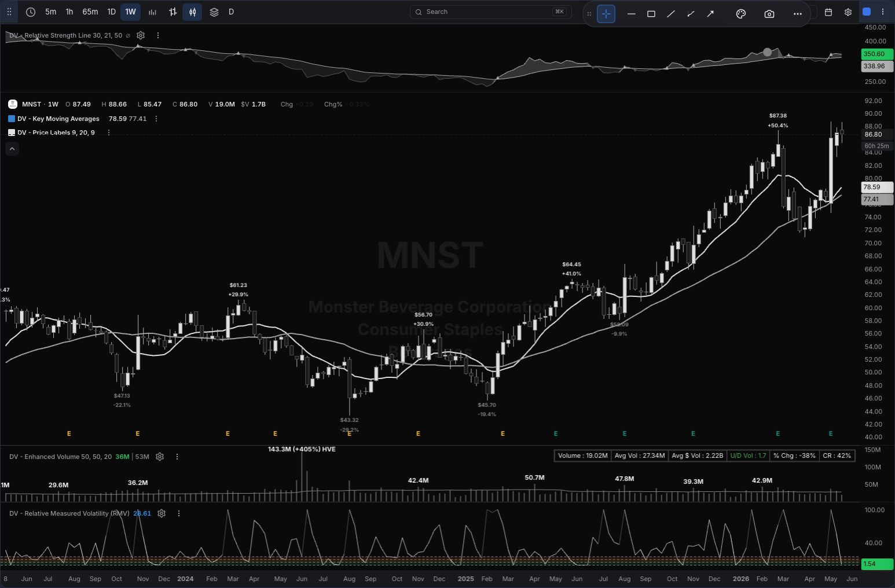Open Key Moving Averages options menu
Viewport: 895px width, 588px height.
point(156,119)
